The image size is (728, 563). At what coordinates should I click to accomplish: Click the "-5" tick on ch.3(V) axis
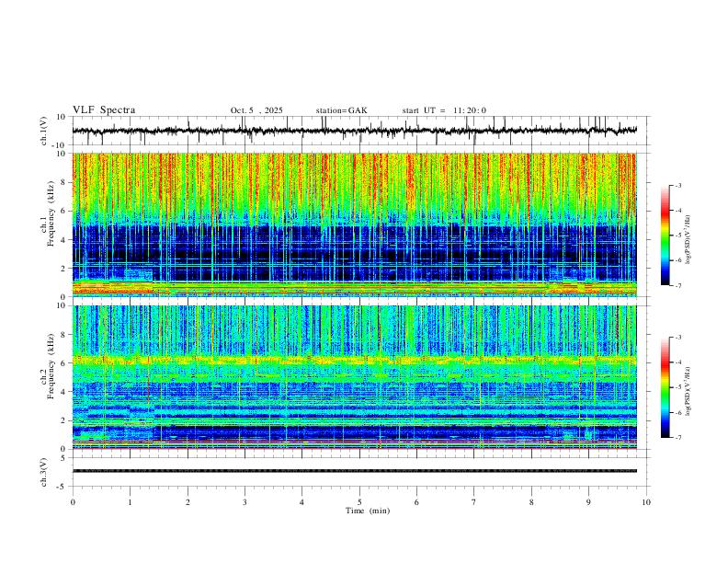click(63, 487)
